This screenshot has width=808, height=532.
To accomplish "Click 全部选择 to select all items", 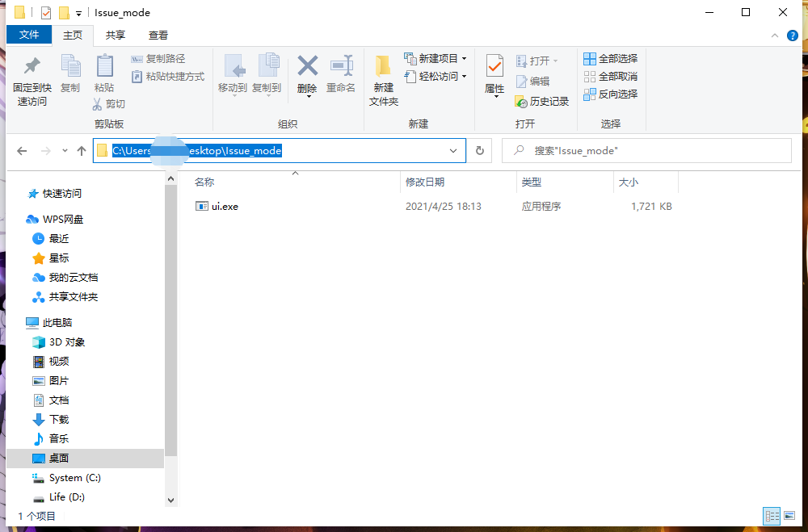I will tap(611, 58).
